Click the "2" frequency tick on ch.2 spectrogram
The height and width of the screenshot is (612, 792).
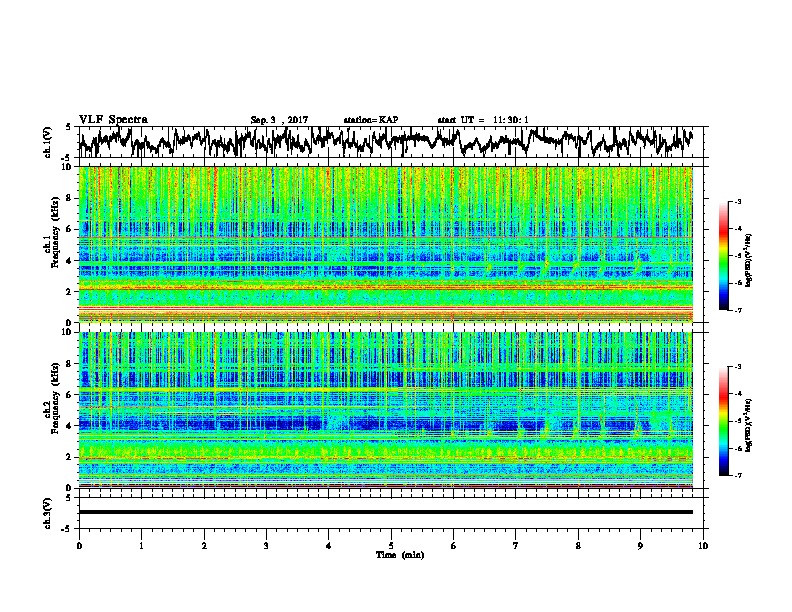71,457
